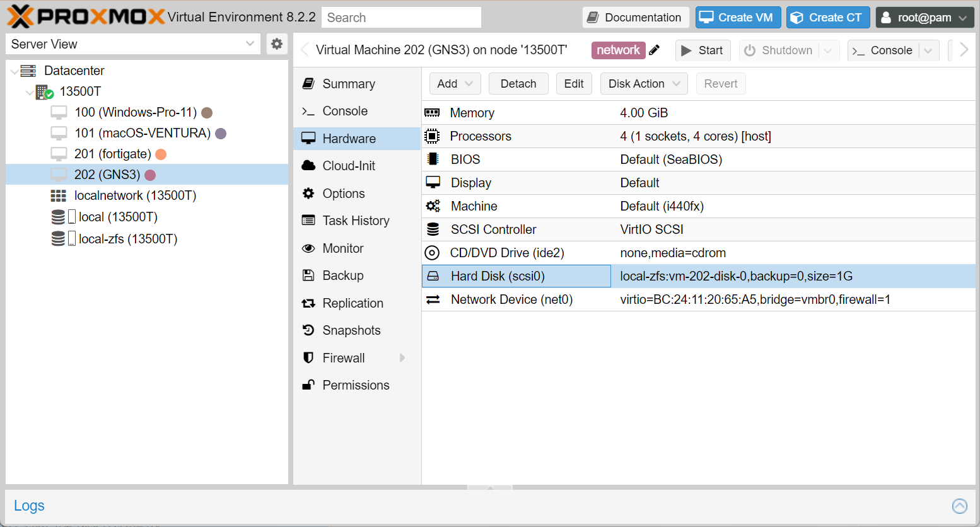This screenshot has height=527, width=980.
Task: Click the Hard Disk drive icon
Action: click(x=433, y=276)
